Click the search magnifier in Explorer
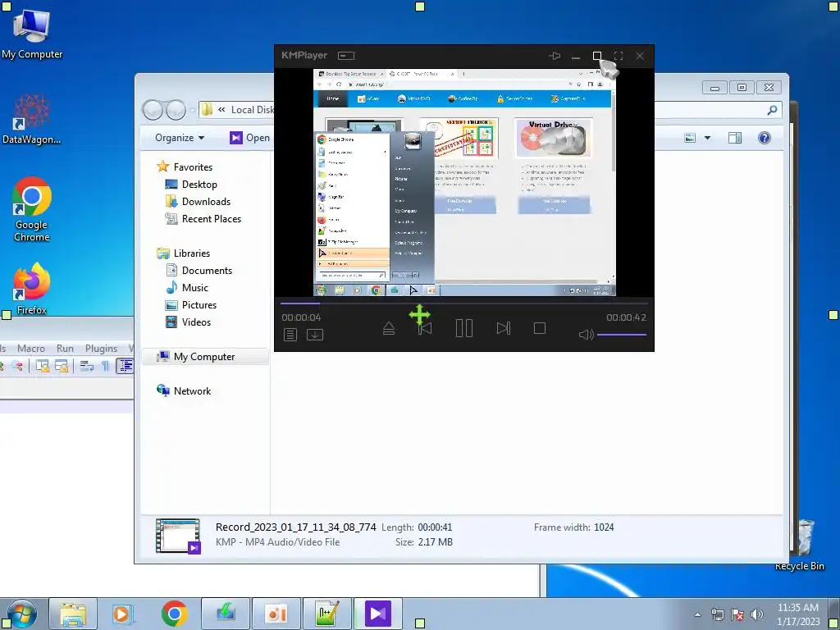 point(772,110)
